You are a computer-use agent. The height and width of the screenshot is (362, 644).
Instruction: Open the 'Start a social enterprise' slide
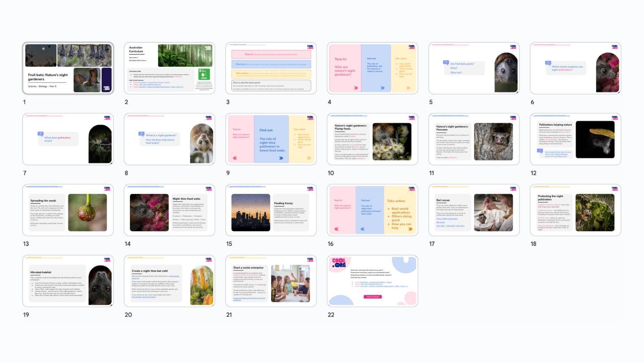coord(271,281)
